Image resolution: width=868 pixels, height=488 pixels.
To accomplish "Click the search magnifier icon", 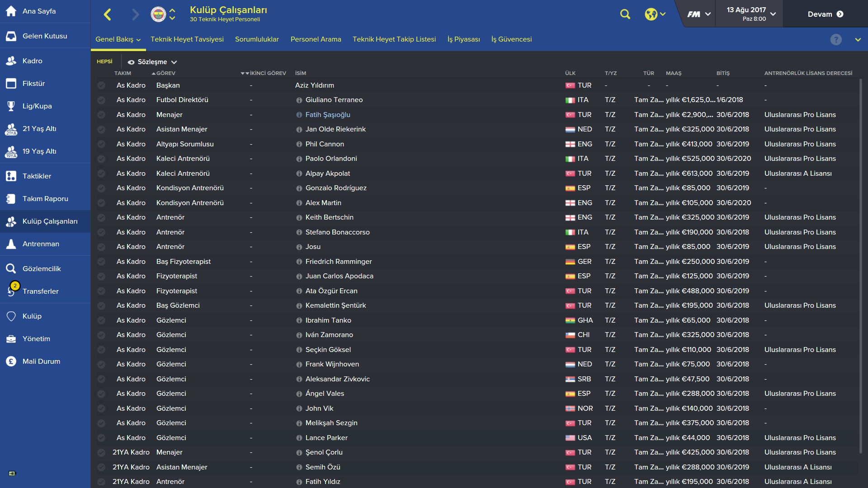I will click(x=625, y=14).
